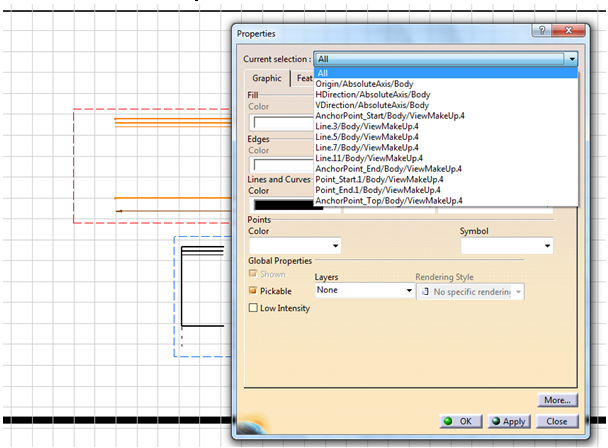
Task: Expand the Points Color dropdown
Action: tap(295, 245)
